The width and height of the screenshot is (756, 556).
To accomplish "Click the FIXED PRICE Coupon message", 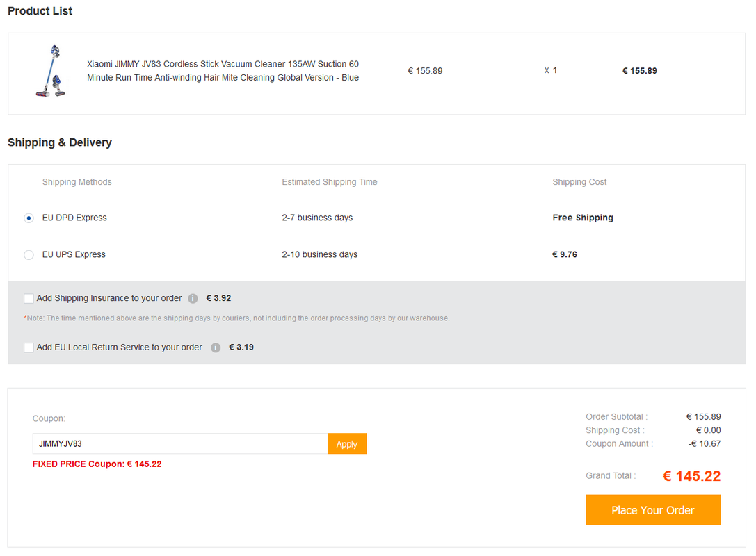I will click(97, 464).
